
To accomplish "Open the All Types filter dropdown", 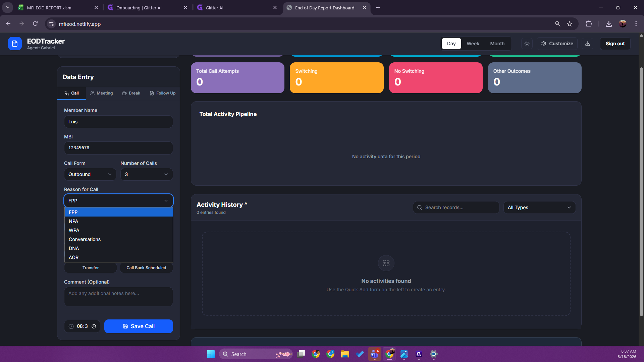I will [539, 207].
